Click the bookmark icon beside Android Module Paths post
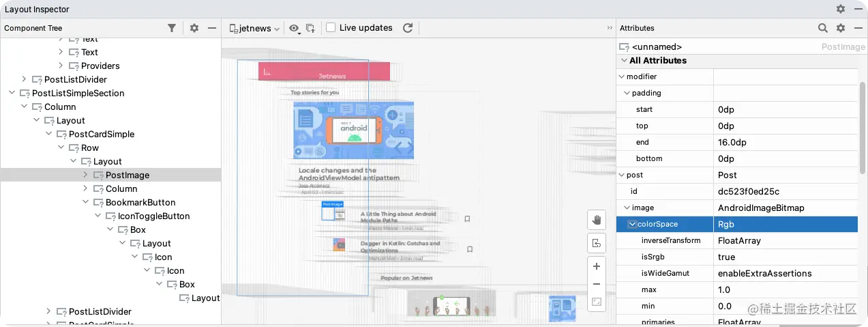868x327 pixels. coord(468,219)
